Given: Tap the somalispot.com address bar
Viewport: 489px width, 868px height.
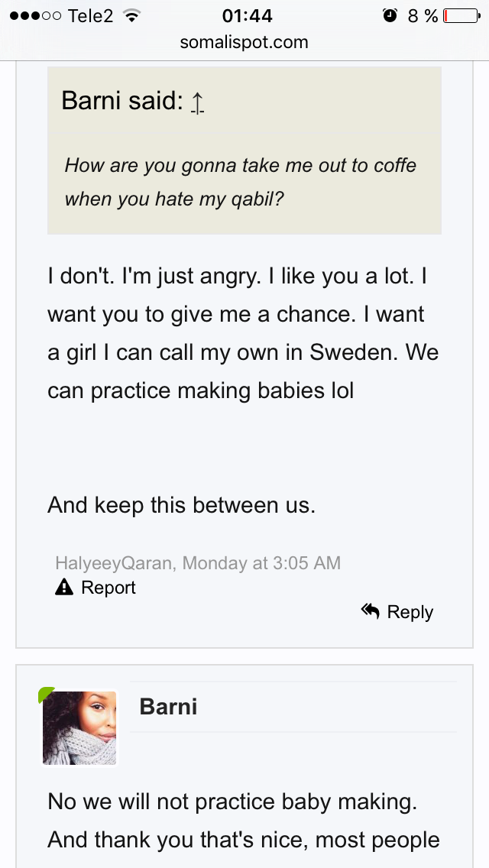Looking at the screenshot, I should click(x=244, y=42).
